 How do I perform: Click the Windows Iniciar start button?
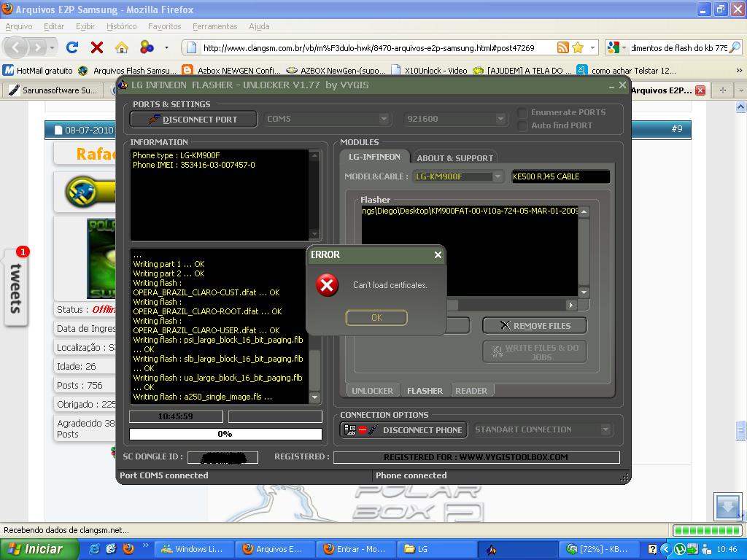[x=38, y=550]
